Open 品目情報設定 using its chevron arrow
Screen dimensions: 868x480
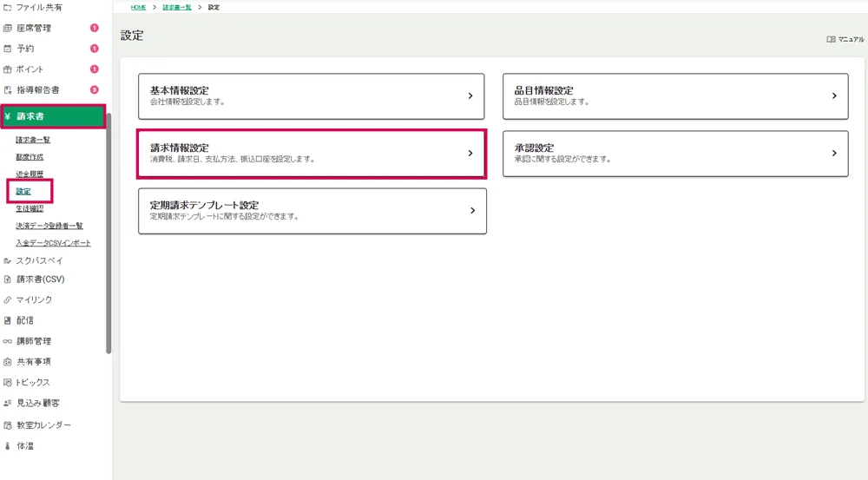(833, 96)
